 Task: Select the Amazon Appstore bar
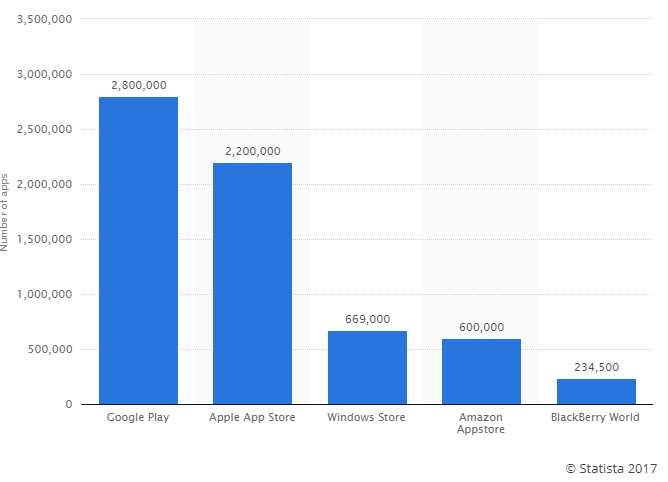pyautogui.click(x=481, y=371)
